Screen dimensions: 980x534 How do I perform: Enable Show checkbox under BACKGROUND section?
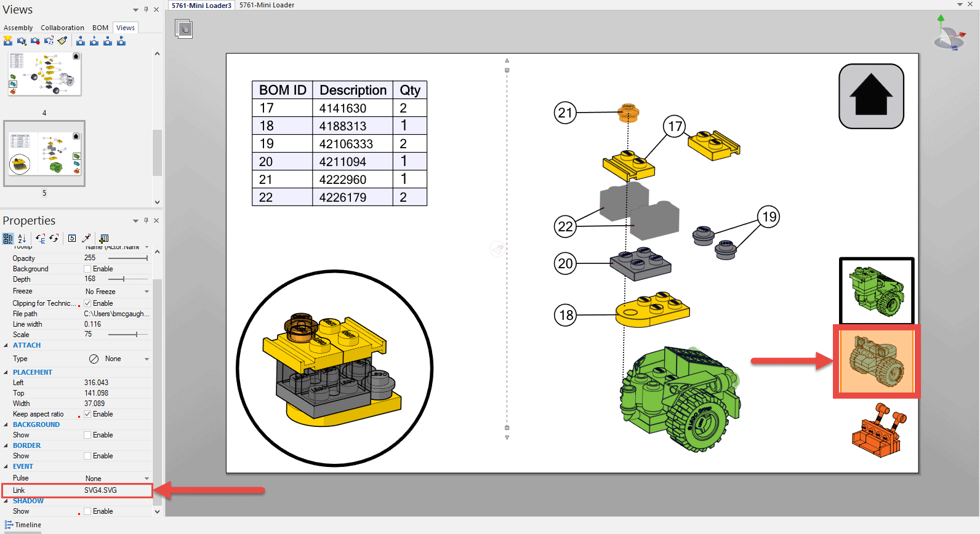[x=87, y=435]
